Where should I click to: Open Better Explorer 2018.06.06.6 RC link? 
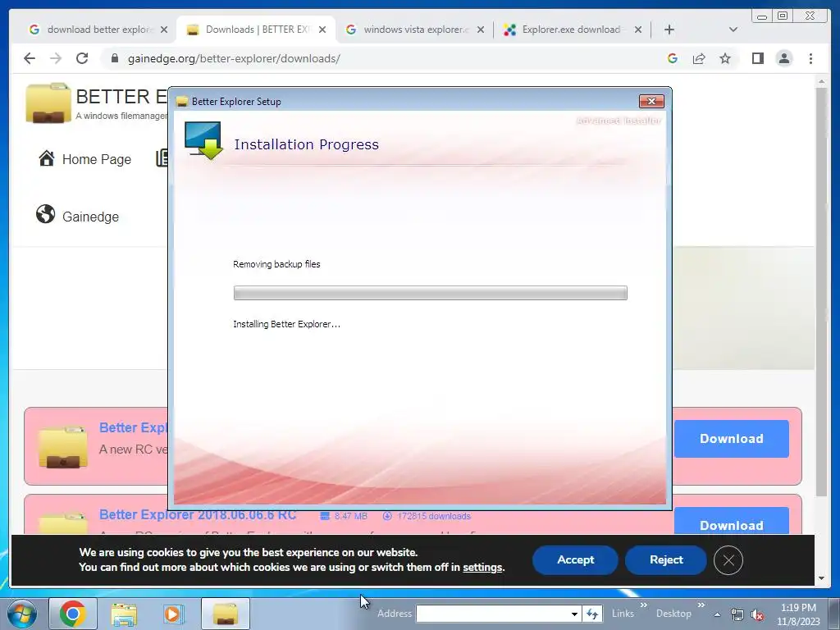[x=198, y=515]
